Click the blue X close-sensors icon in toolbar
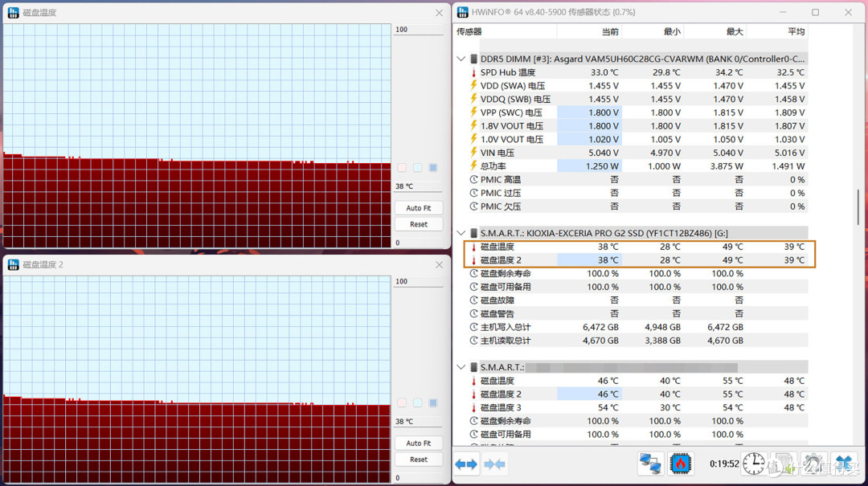The width and height of the screenshot is (868, 486). point(844,464)
